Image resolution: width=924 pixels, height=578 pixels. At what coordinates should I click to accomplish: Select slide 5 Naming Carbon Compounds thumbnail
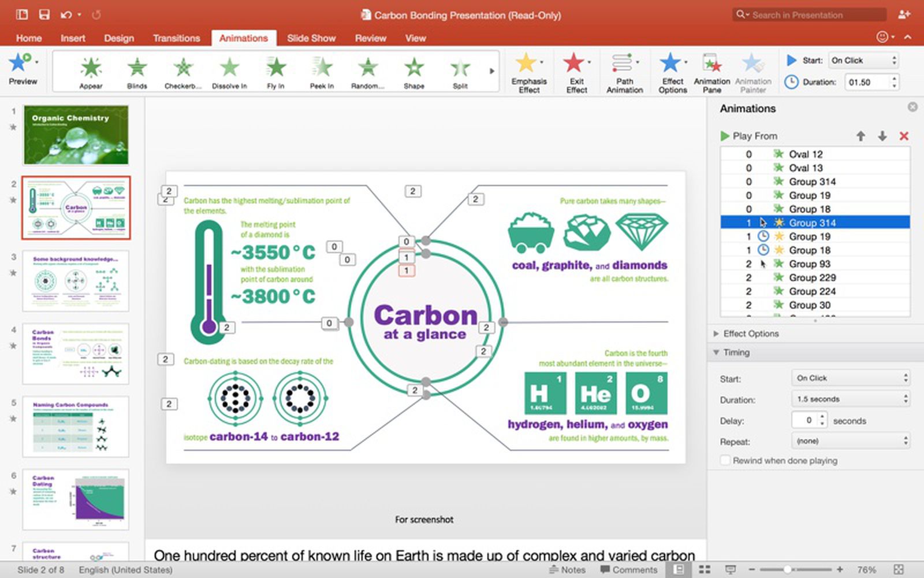click(x=76, y=428)
